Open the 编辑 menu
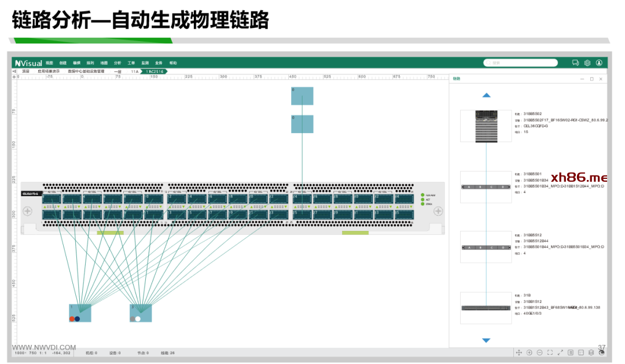This screenshot has height=364, width=625. (76, 63)
